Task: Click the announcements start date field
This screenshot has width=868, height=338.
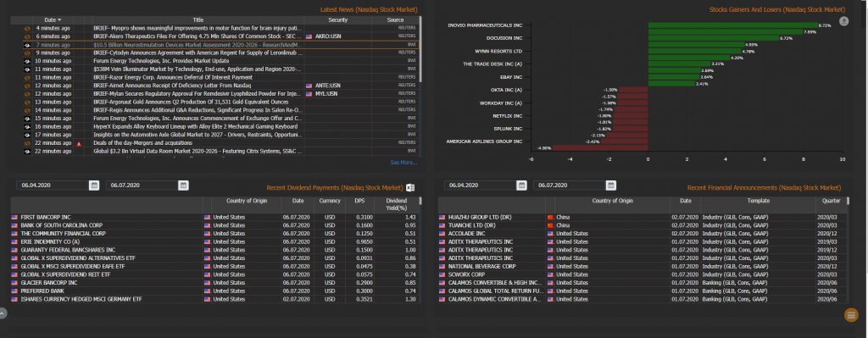Action: click(479, 186)
